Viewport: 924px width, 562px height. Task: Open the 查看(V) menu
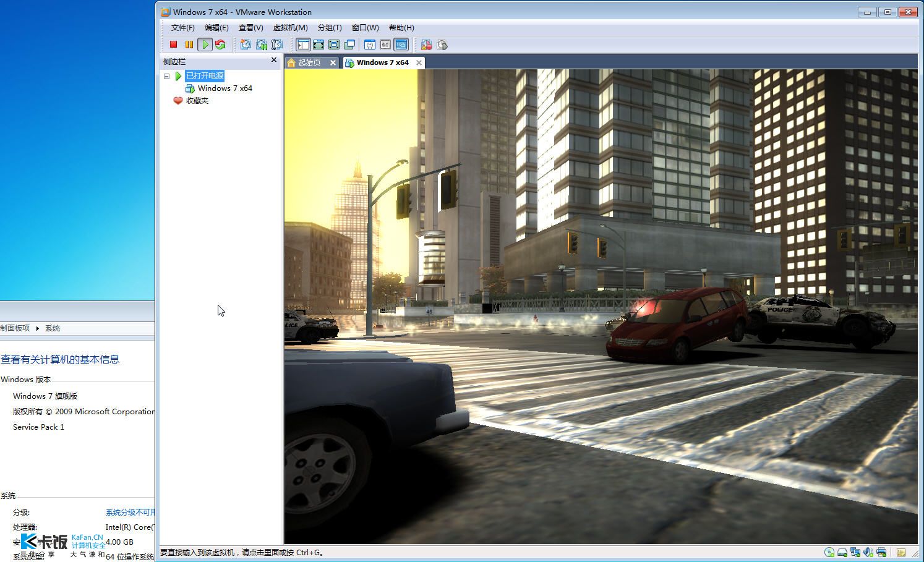pos(250,28)
